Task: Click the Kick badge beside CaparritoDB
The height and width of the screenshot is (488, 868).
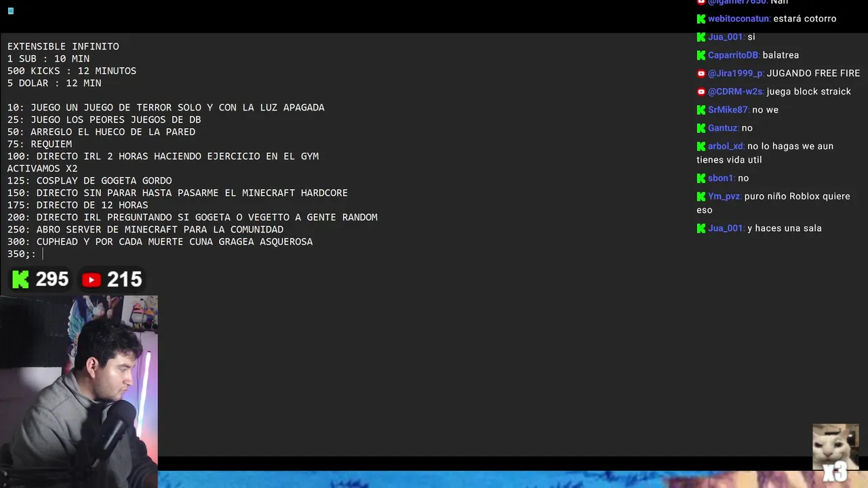Action: coord(701,56)
